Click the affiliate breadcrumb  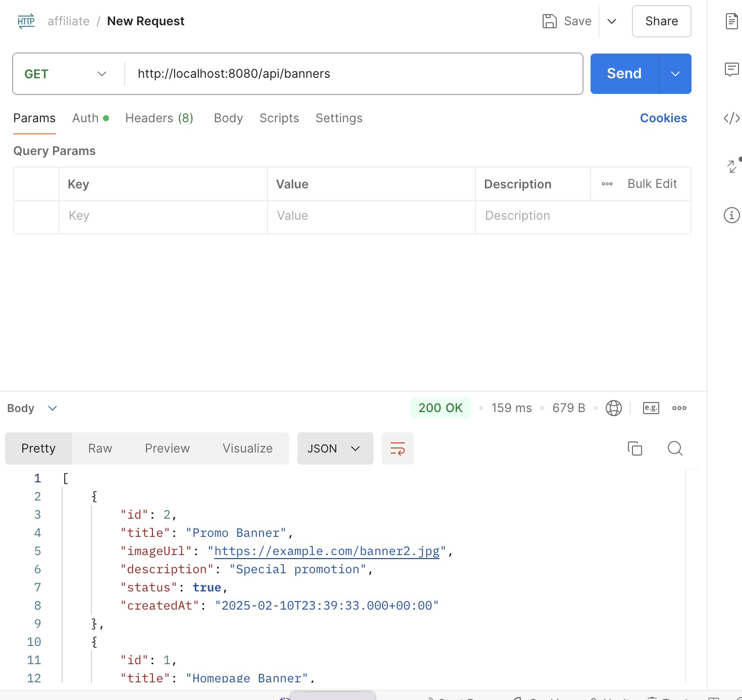(69, 21)
